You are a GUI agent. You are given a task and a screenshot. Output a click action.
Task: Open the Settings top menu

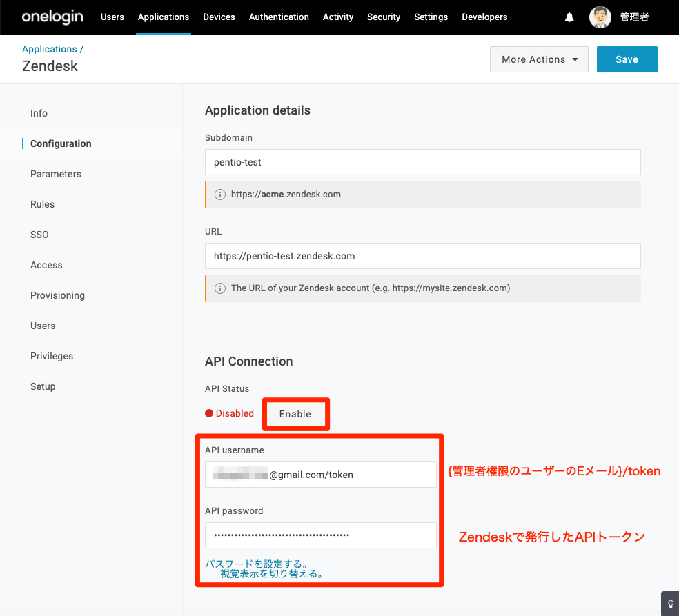(431, 17)
